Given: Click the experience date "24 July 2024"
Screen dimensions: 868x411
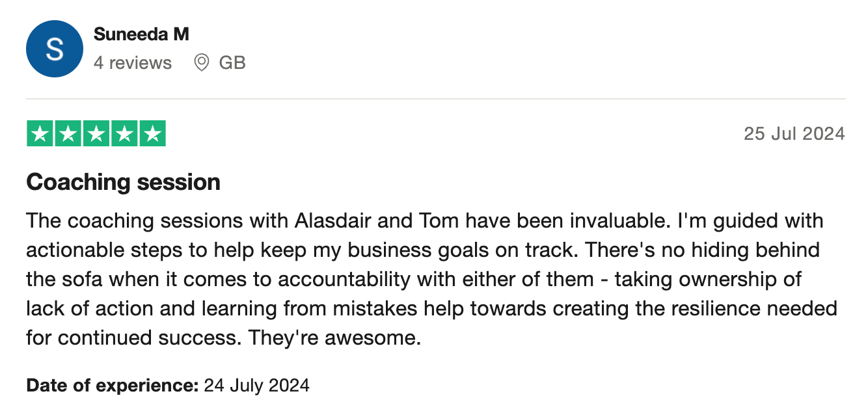Looking at the screenshot, I should [x=257, y=386].
